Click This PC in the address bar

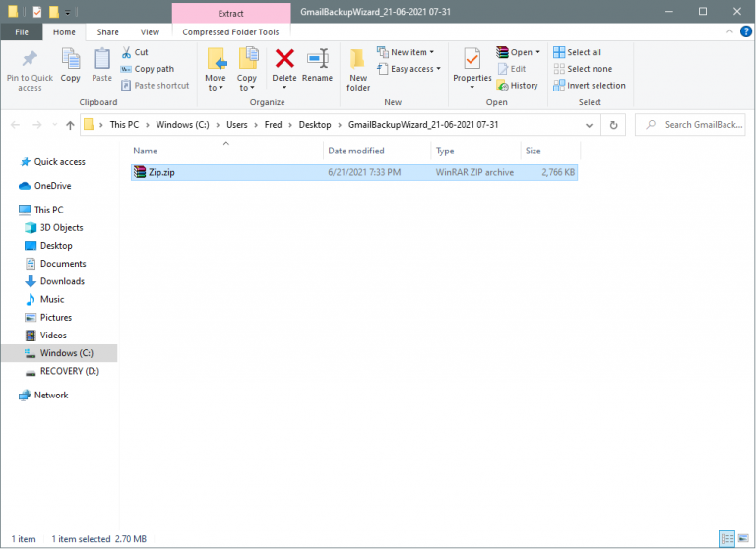click(124, 125)
